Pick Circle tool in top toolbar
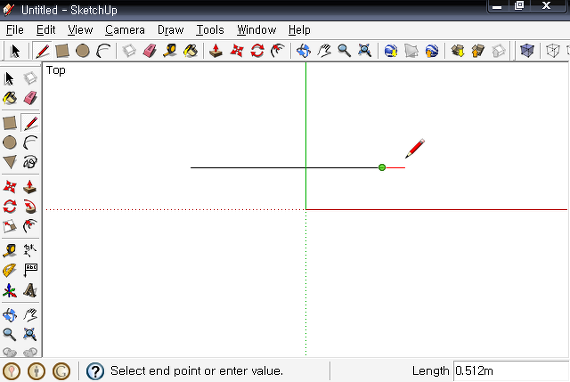This screenshot has width=570, height=382. [83, 51]
